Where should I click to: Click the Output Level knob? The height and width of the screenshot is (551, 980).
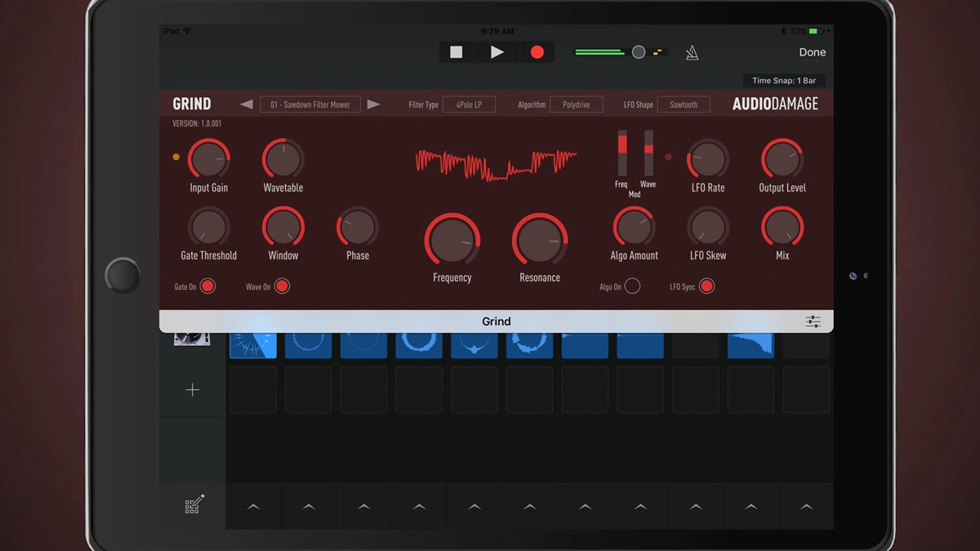[x=782, y=159]
